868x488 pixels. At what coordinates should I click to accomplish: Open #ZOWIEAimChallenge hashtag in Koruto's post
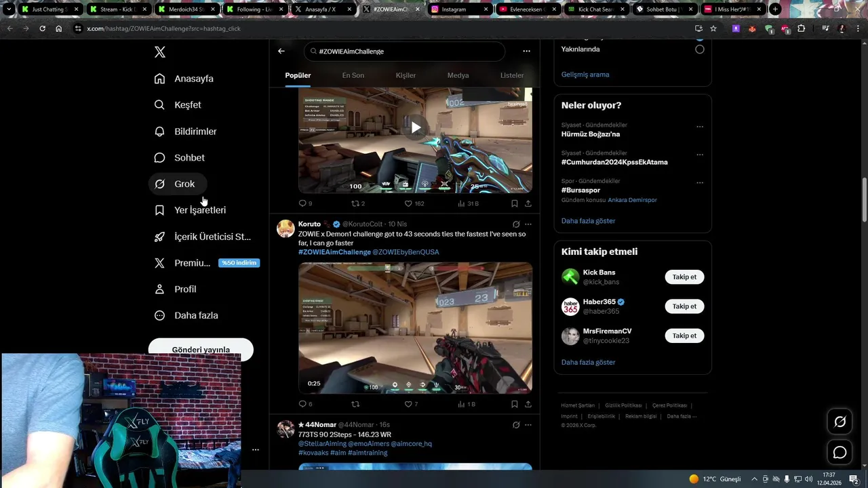(334, 252)
